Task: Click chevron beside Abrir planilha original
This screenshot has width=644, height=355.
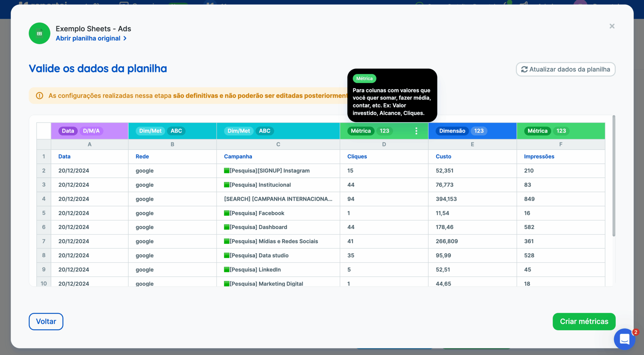Action: pyautogui.click(x=125, y=38)
